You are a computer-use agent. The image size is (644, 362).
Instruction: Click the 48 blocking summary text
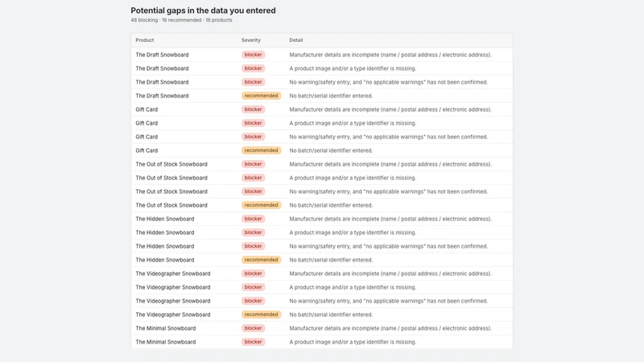[x=144, y=20]
